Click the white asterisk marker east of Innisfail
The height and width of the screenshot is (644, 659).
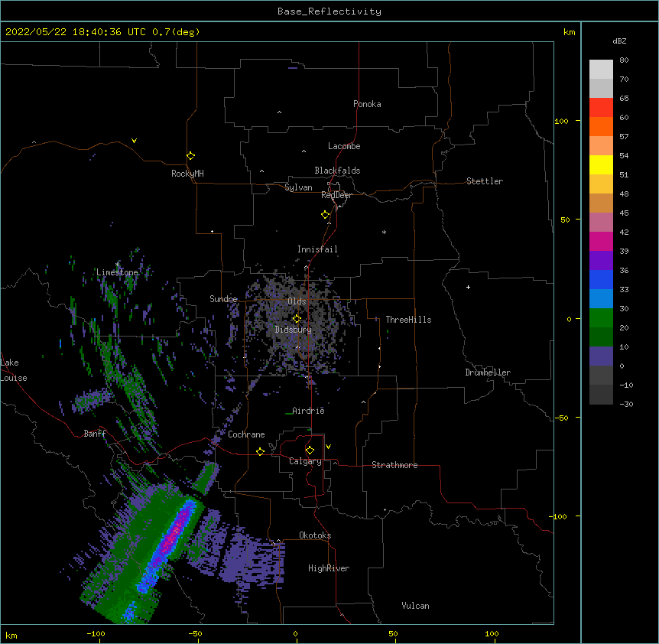click(384, 232)
